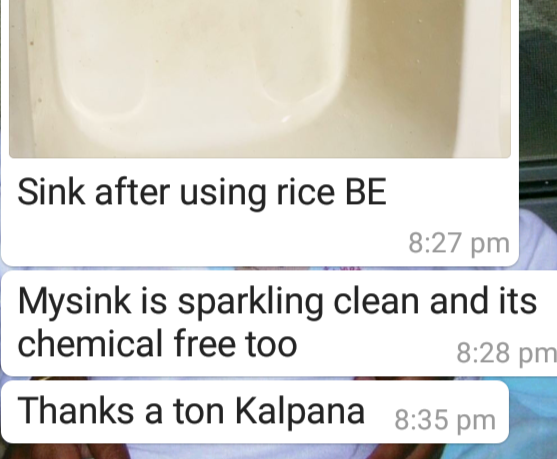Tap the 8:27 pm timestamp
Image resolution: width=557 pixels, height=459 pixels.
coord(459,244)
